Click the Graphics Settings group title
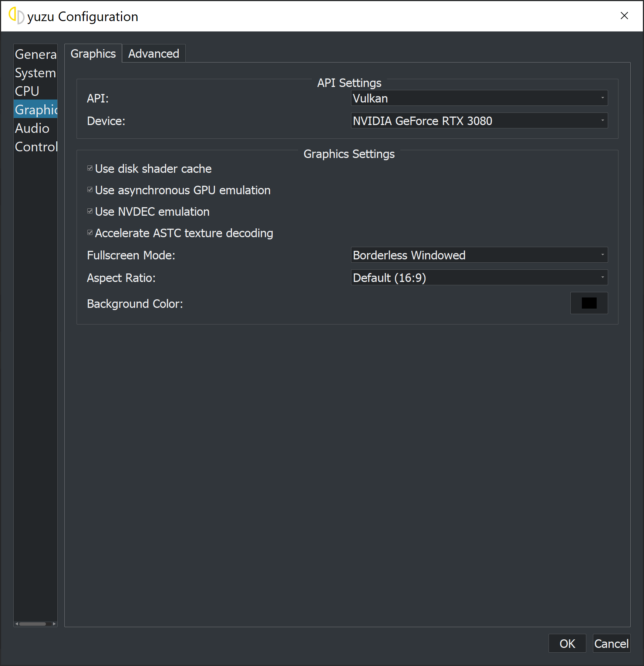This screenshot has height=666, width=644. (349, 154)
